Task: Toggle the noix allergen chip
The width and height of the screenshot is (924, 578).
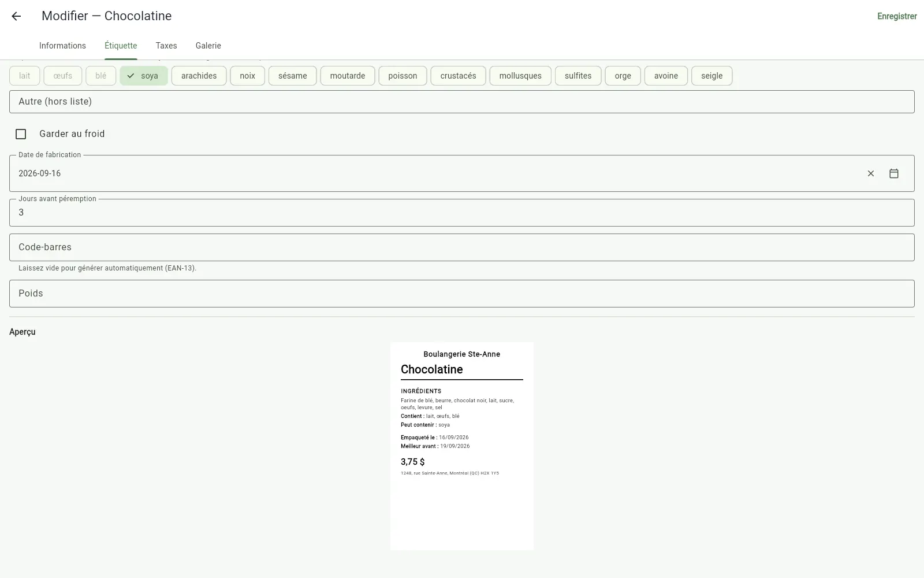Action: (247, 76)
